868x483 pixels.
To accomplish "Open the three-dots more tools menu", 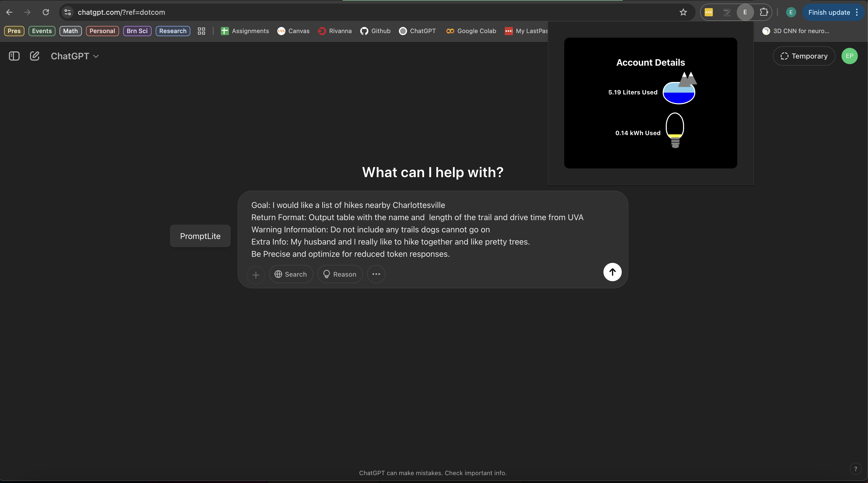I will tap(376, 274).
